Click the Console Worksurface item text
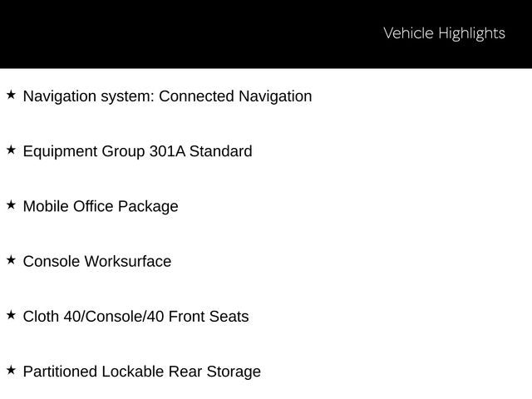Viewport: 532px width, 399px height. 97,262
